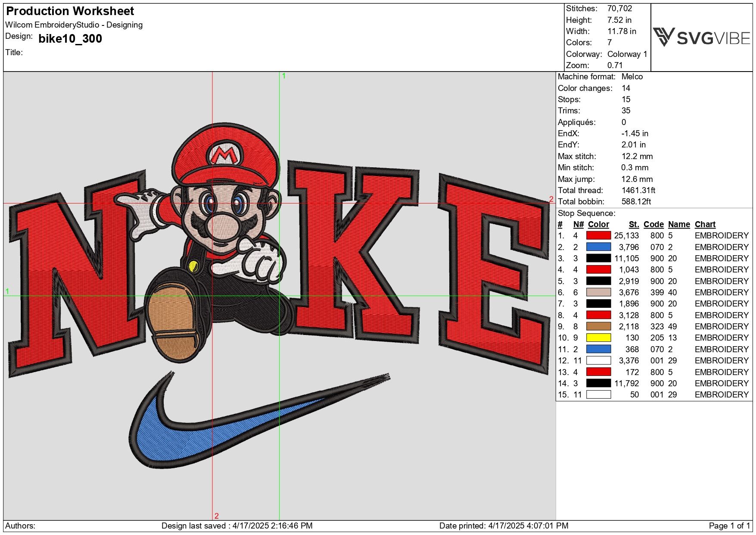Click the 'Chart' column header
756x535 pixels.
[x=705, y=224]
